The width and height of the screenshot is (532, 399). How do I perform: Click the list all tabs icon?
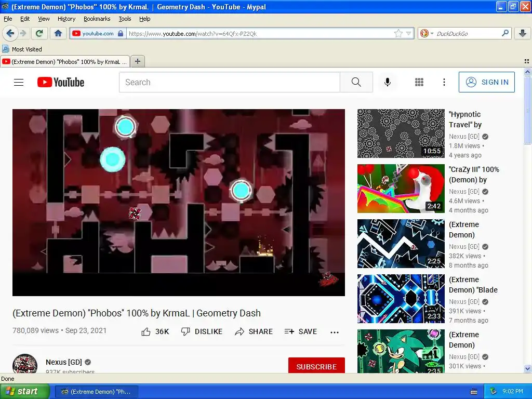(527, 61)
